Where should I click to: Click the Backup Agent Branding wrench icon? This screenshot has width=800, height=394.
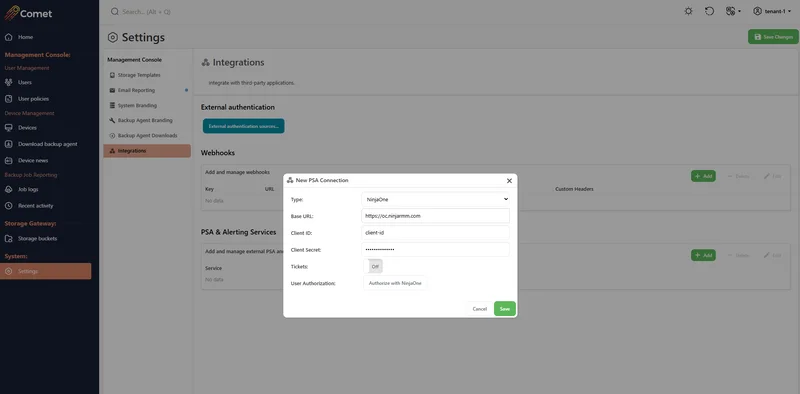112,120
